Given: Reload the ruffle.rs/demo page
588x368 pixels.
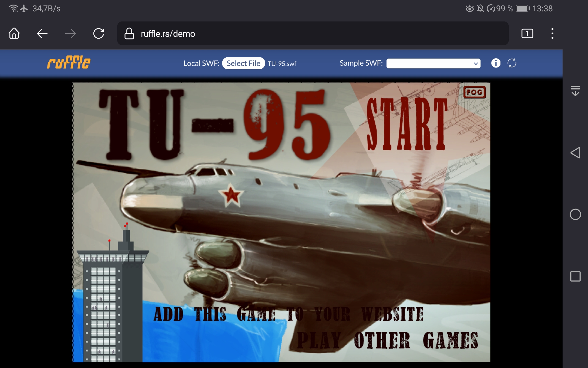Looking at the screenshot, I should coord(99,34).
